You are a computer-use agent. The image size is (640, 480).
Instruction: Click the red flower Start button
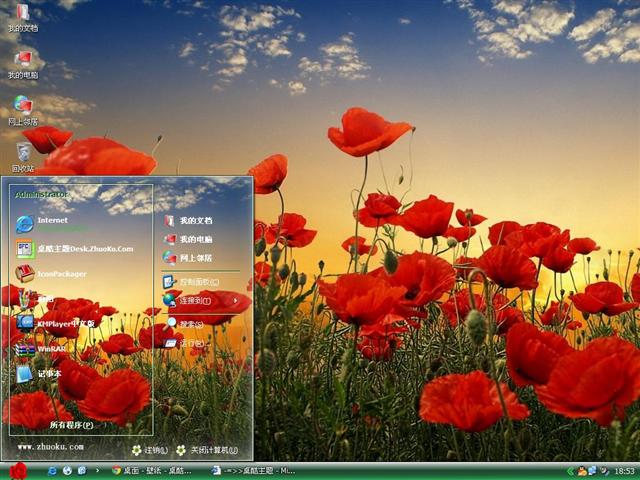[17, 470]
